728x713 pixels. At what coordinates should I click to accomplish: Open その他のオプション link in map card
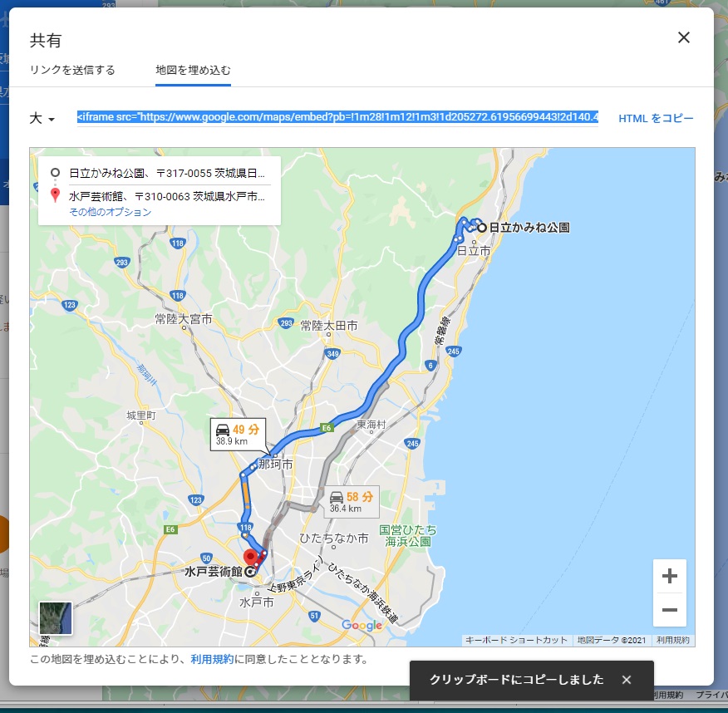tap(110, 212)
